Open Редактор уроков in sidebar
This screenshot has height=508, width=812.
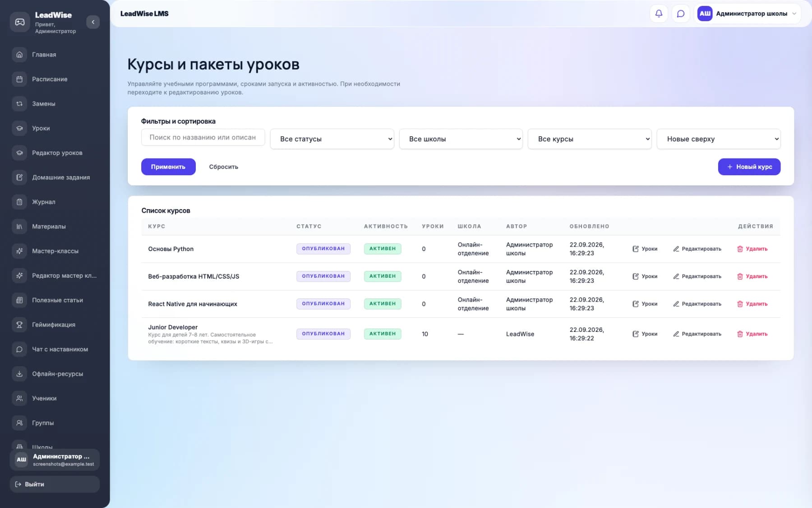tap(55, 153)
